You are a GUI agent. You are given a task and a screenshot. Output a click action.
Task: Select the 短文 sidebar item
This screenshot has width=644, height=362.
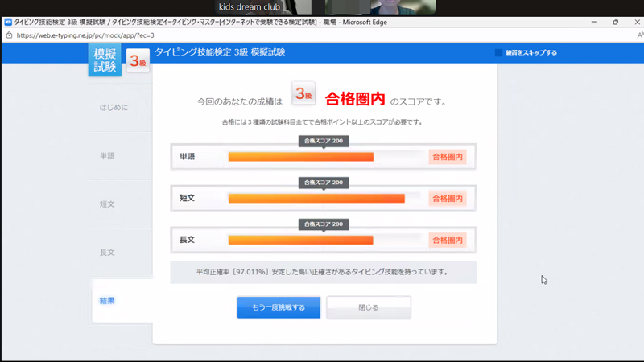107,204
